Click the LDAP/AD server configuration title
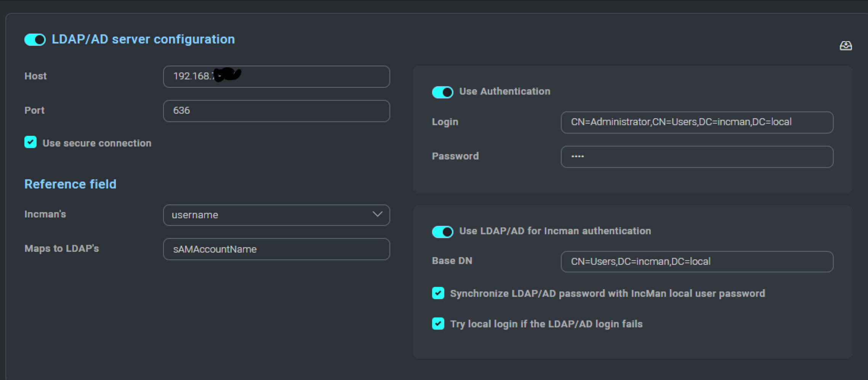This screenshot has height=380, width=868. [x=143, y=39]
